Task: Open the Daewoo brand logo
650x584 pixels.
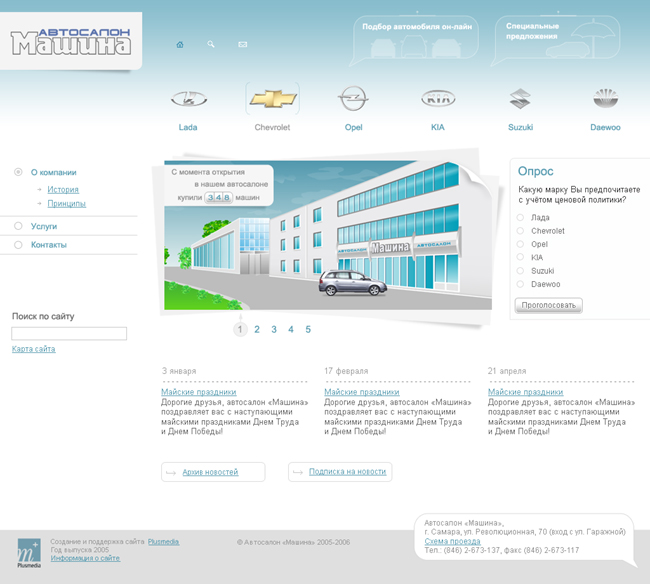Action: click(x=606, y=98)
